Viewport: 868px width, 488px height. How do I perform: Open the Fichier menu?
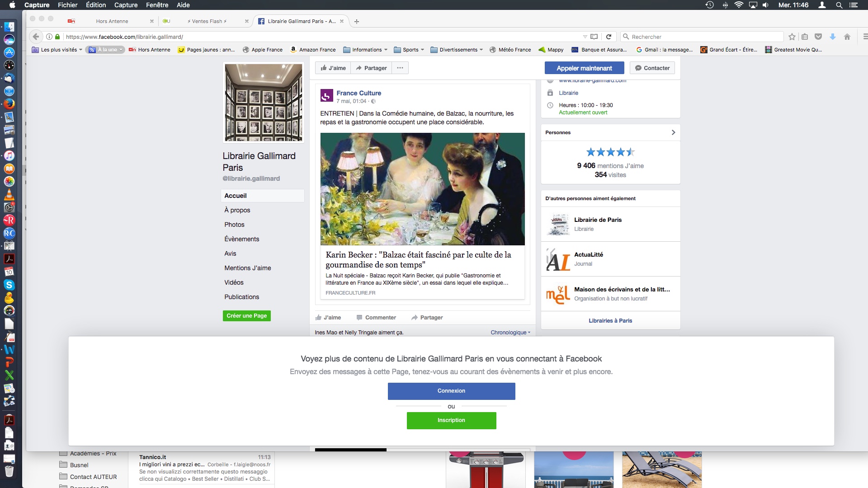(x=67, y=5)
